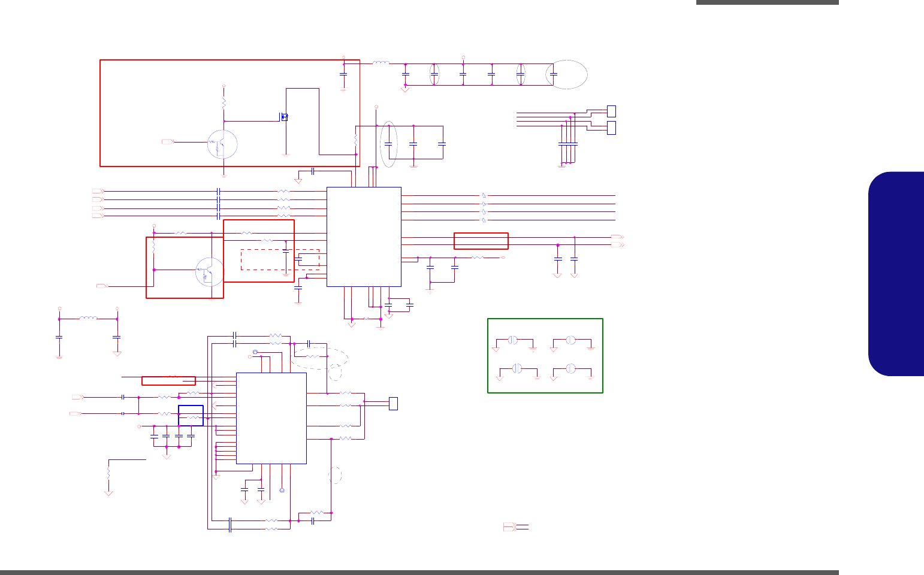Click the large grey ellipse at top right

click(567, 75)
